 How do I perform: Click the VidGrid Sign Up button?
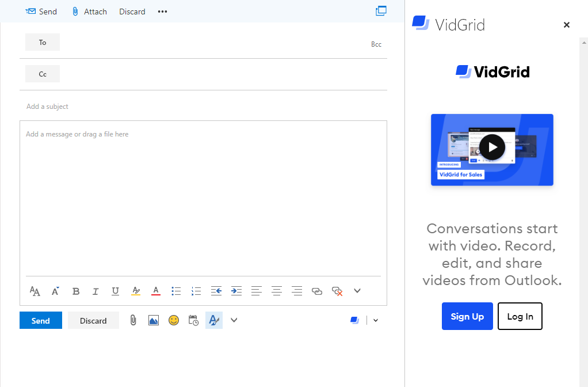[467, 316]
